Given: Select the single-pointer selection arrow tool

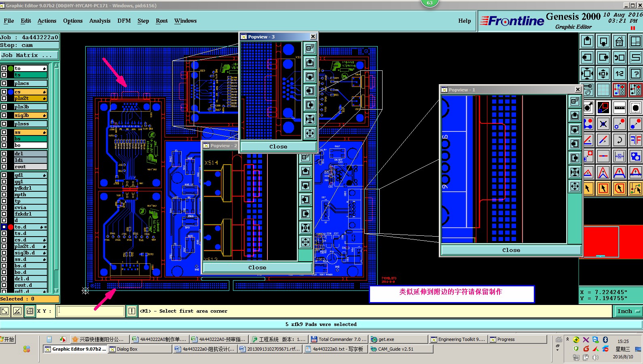Looking at the screenshot, I should click(x=588, y=188).
